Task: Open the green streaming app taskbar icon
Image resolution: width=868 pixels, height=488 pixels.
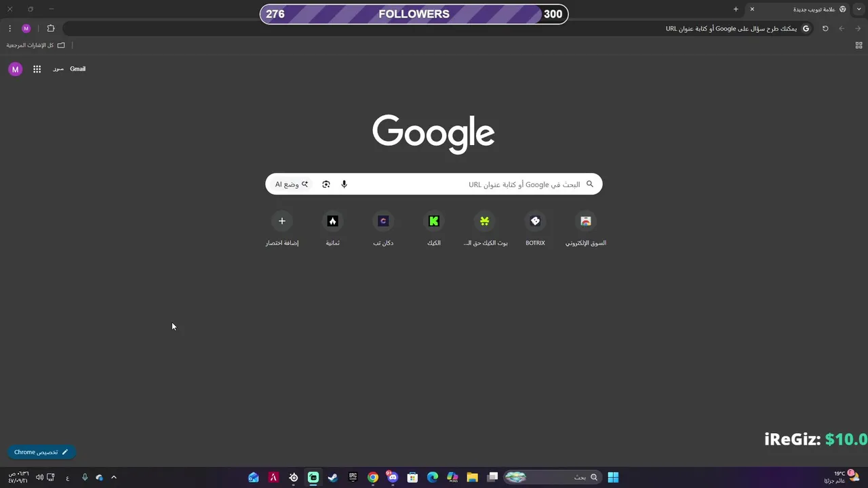Action: (x=313, y=477)
